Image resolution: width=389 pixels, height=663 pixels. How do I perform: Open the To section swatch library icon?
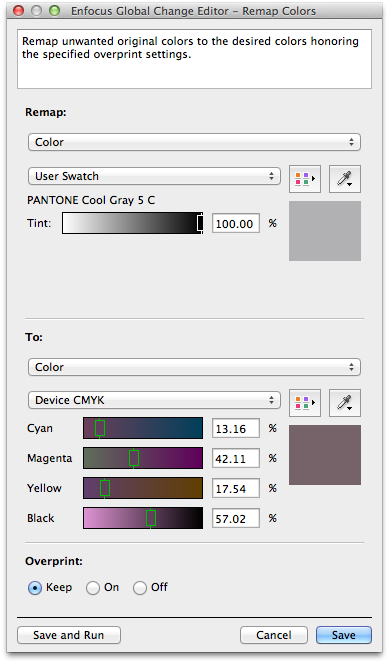[x=304, y=403]
